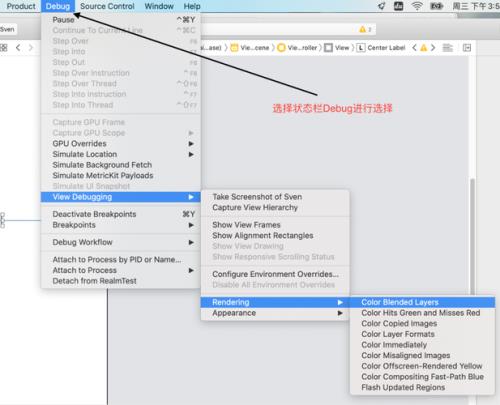This screenshot has width=500, height=405.
Task: Expand the Appearance submenu
Action: tap(275, 313)
